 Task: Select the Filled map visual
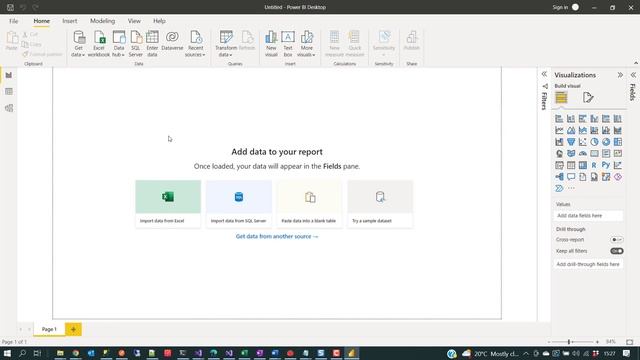click(571, 153)
